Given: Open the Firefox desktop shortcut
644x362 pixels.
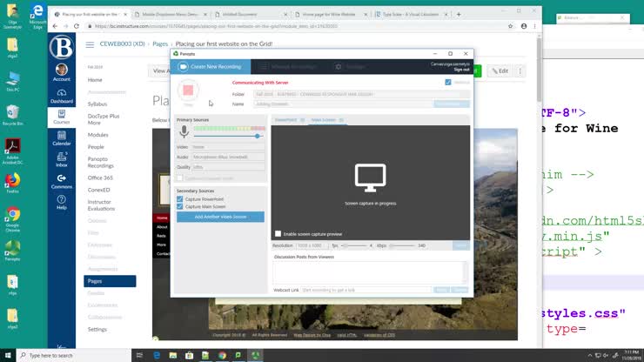Looking at the screenshot, I should pos(12,183).
